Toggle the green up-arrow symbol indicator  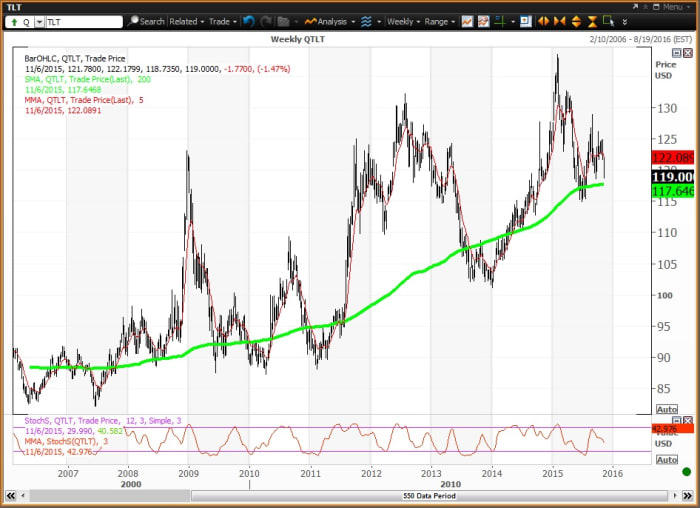point(12,20)
